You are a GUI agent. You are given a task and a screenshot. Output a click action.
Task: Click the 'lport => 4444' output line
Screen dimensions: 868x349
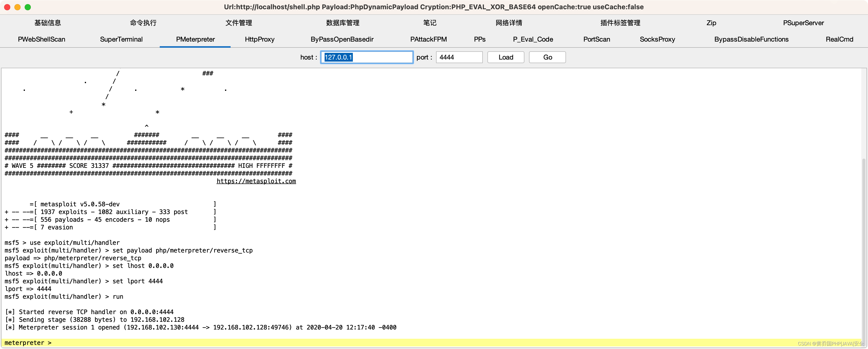[x=28, y=289]
